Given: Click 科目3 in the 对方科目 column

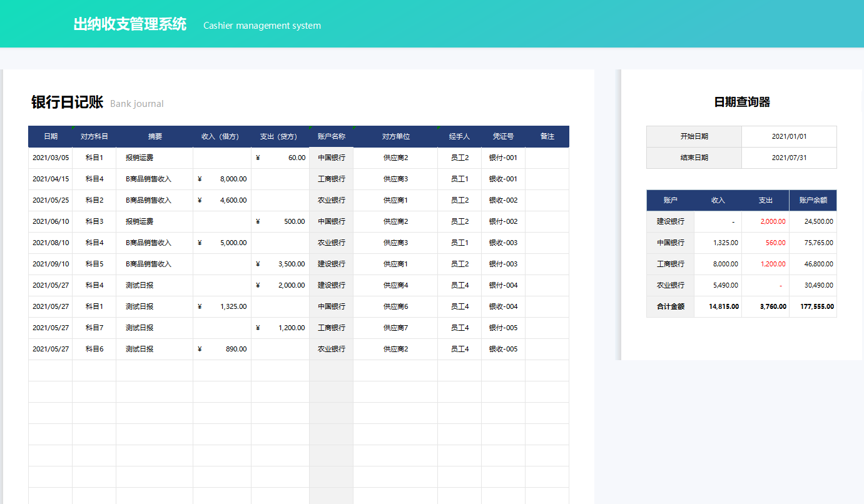Looking at the screenshot, I should pyautogui.click(x=94, y=221).
